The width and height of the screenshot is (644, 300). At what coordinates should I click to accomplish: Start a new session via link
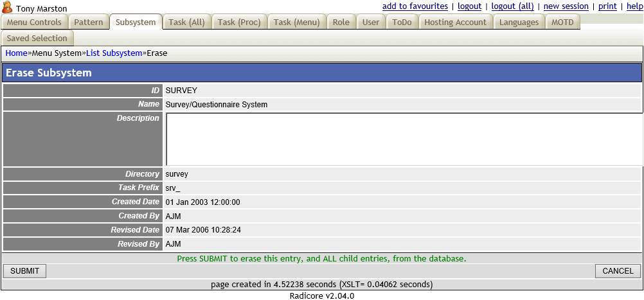pyautogui.click(x=566, y=6)
